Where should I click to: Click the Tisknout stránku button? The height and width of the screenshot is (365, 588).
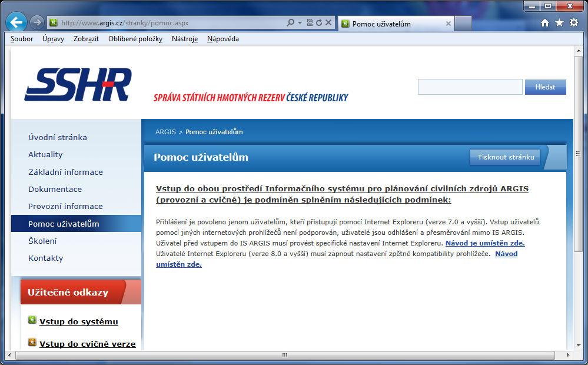pyautogui.click(x=506, y=157)
